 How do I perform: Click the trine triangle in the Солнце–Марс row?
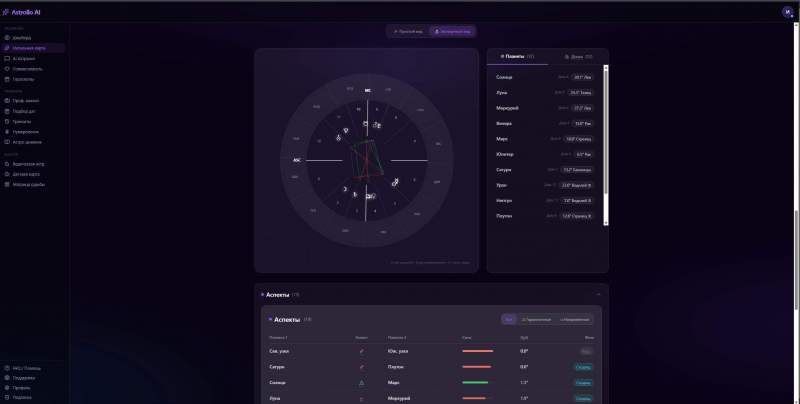point(362,383)
